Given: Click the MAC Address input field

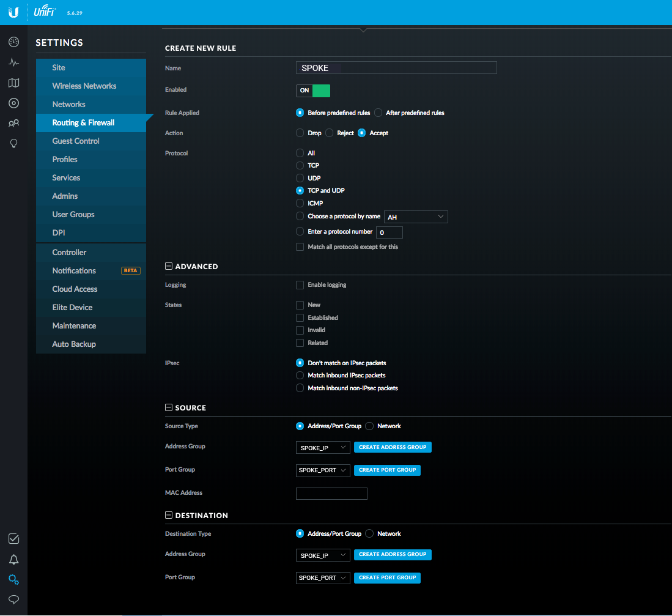Looking at the screenshot, I should click(331, 494).
